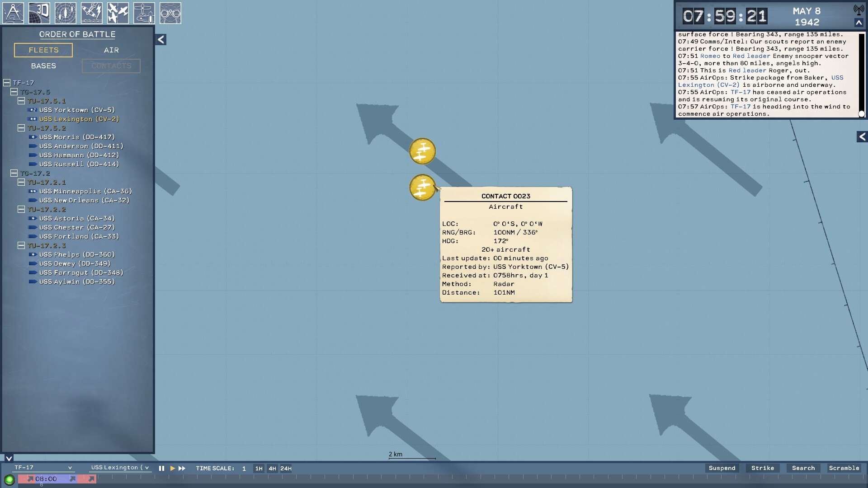Click the Scramble button
This screenshot has width=868, height=488.
pyautogui.click(x=844, y=468)
